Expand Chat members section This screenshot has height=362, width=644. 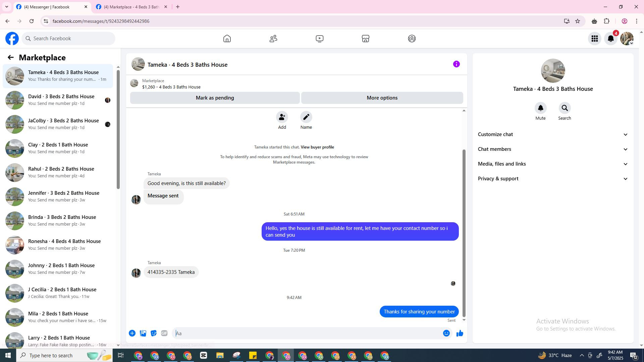552,149
